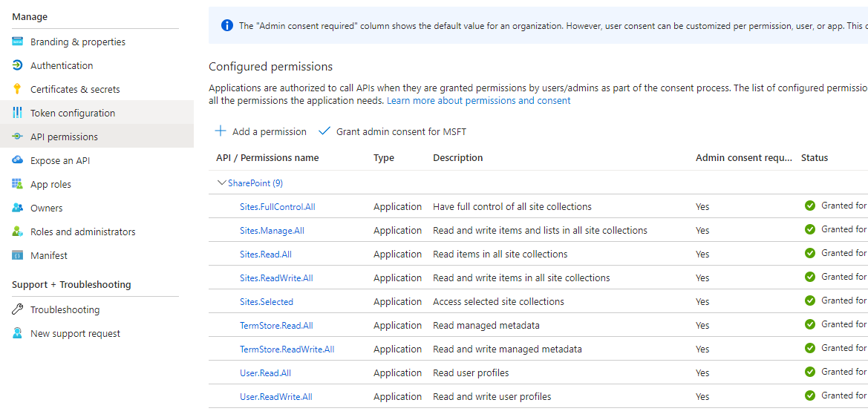Click granted status icon for Sites.FullControl.All

810,206
